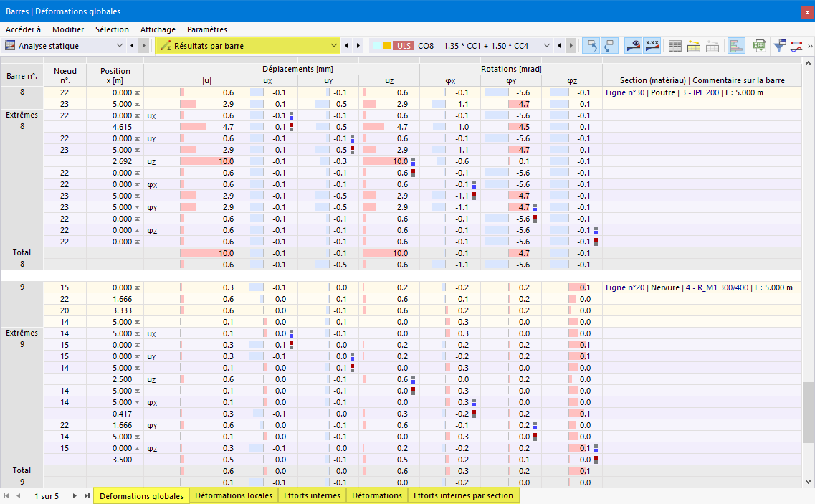The image size is (815, 504).
Task: Jump to the last table page
Action: (x=87, y=496)
